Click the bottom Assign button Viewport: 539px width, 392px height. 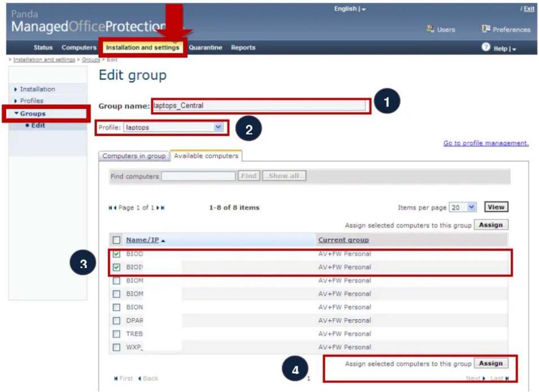pyautogui.click(x=491, y=364)
